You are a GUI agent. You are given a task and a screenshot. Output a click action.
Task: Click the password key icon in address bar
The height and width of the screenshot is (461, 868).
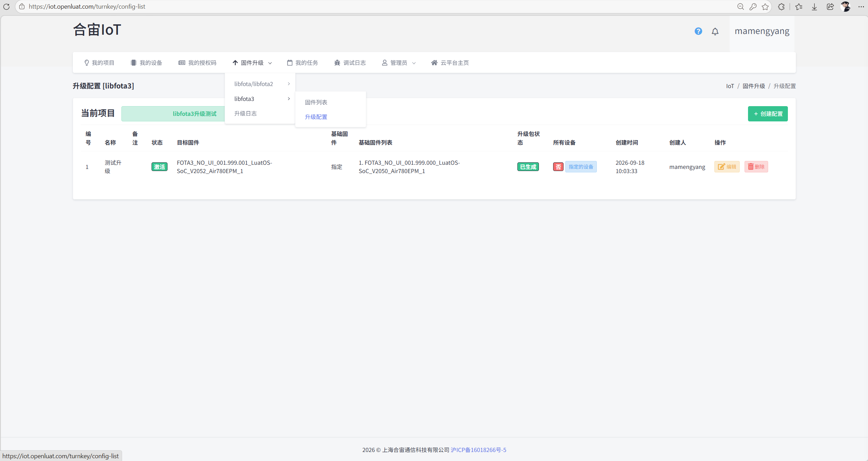(753, 7)
